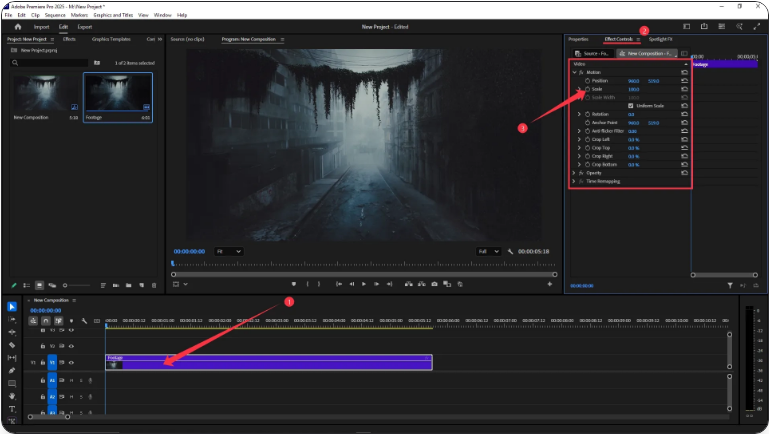Select the Pen tool

point(12,370)
